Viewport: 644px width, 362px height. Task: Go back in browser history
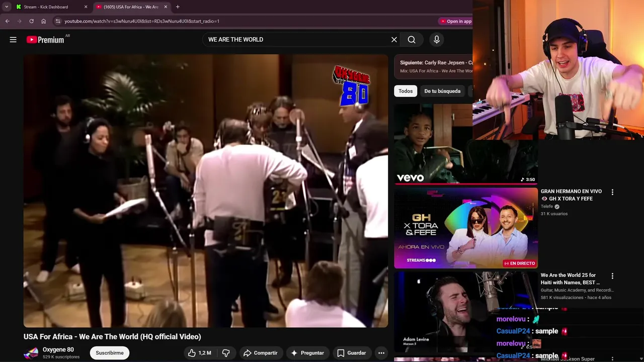point(7,21)
